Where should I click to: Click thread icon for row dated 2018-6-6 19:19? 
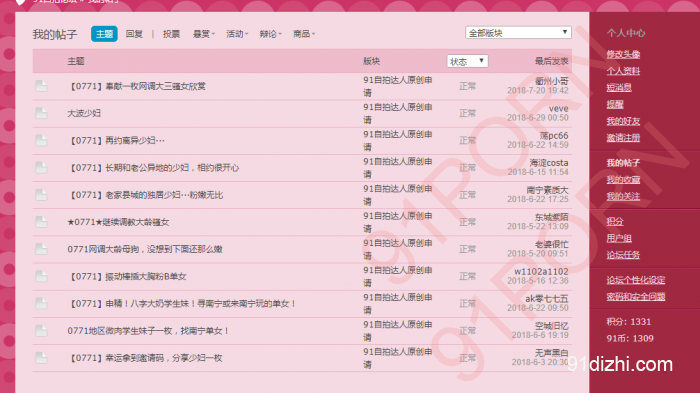[42, 331]
